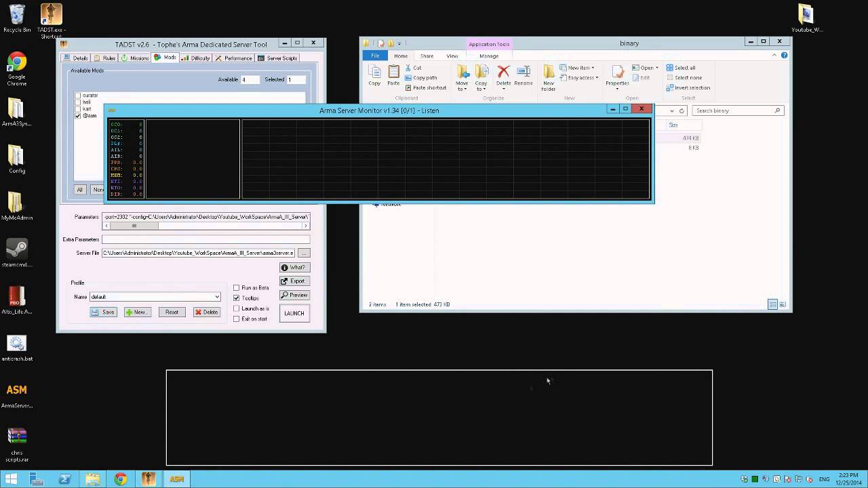Switch to the Rules tab in TADST

click(104, 58)
